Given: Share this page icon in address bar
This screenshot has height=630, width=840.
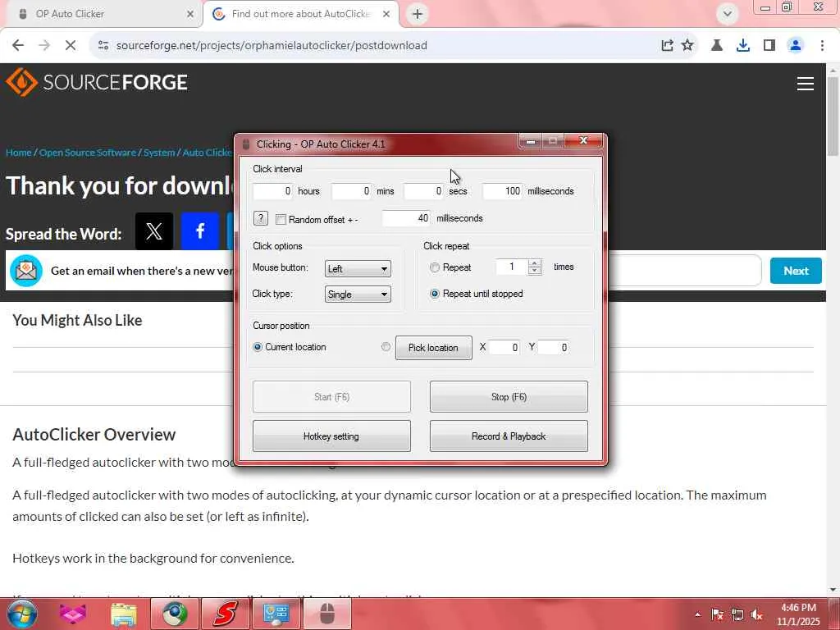Looking at the screenshot, I should tap(667, 46).
